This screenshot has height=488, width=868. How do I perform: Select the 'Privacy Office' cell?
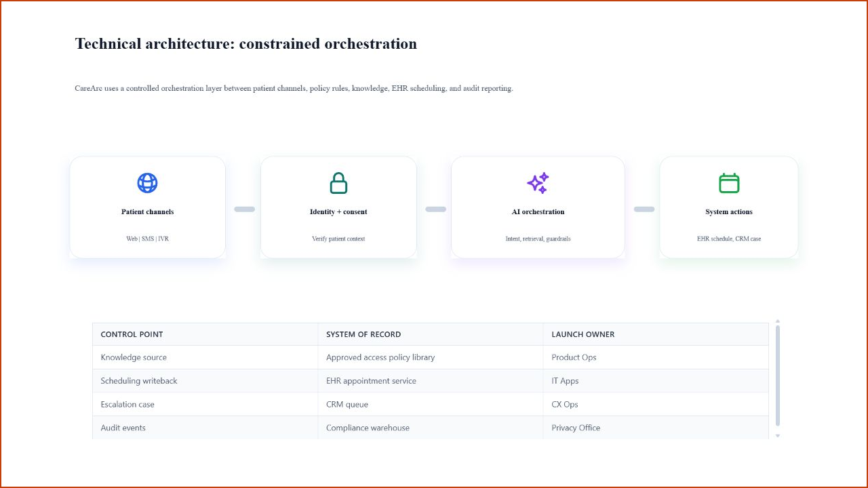pyautogui.click(x=656, y=428)
